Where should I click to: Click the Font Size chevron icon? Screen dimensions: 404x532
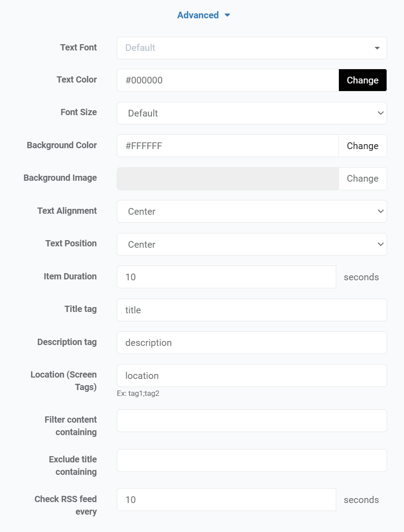[381, 113]
